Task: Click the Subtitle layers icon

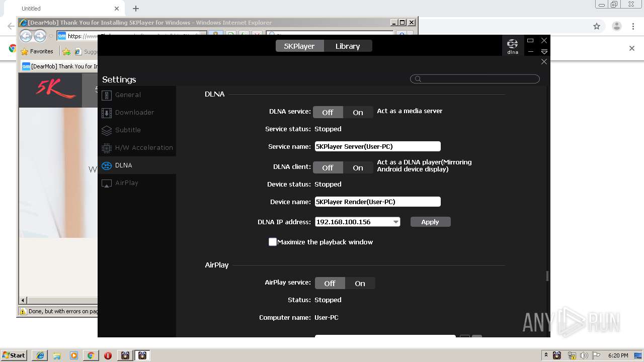Action: point(106,130)
